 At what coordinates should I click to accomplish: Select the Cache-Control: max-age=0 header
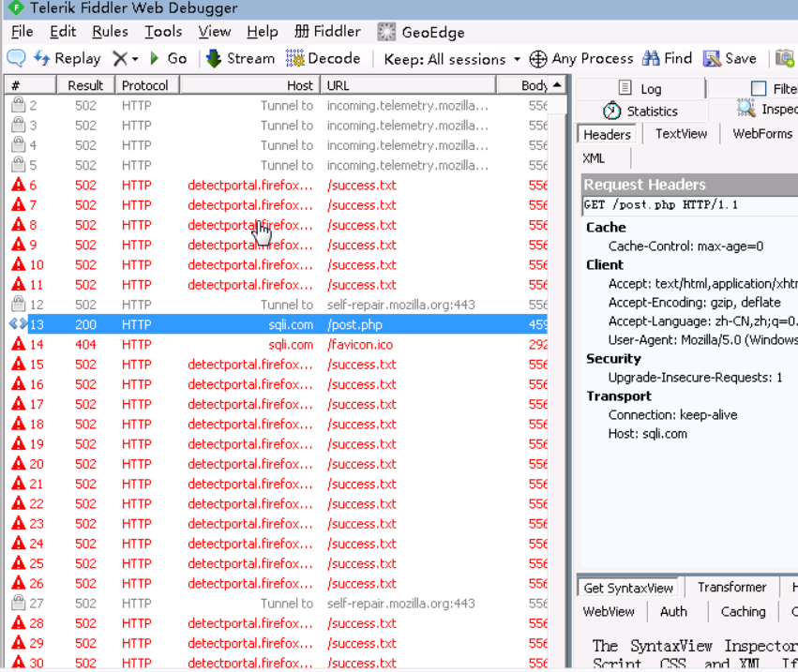685,246
